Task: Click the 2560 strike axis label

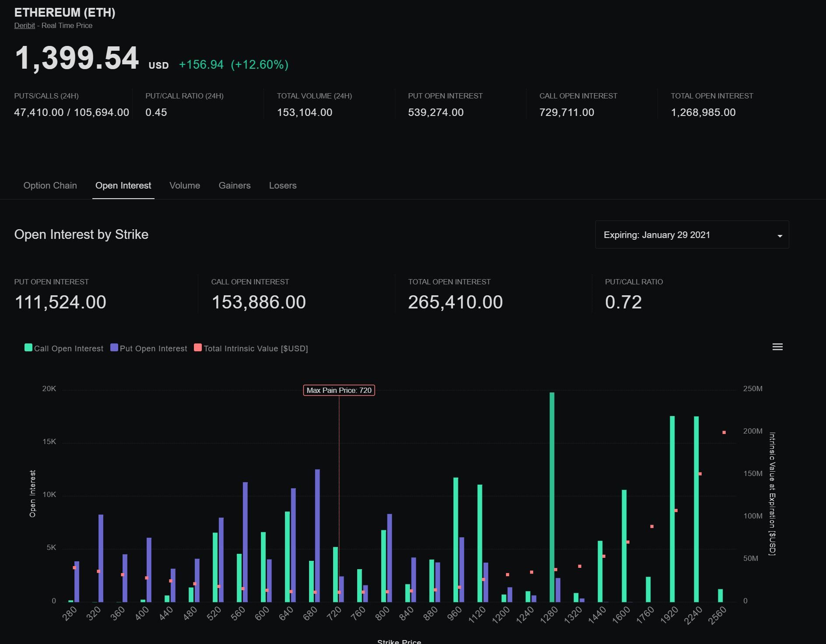Action: click(x=717, y=616)
